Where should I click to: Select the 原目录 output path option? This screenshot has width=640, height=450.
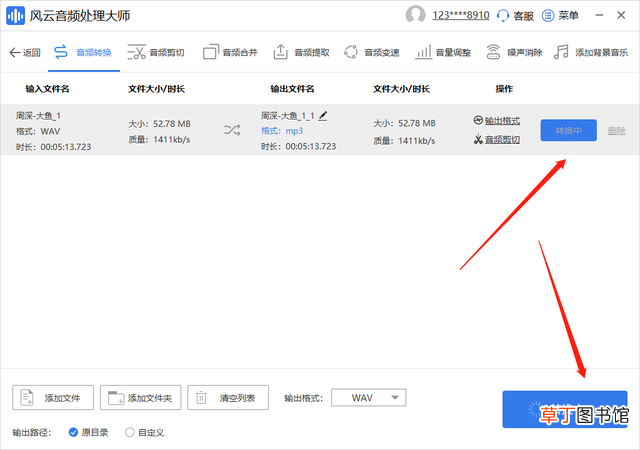click(x=89, y=432)
